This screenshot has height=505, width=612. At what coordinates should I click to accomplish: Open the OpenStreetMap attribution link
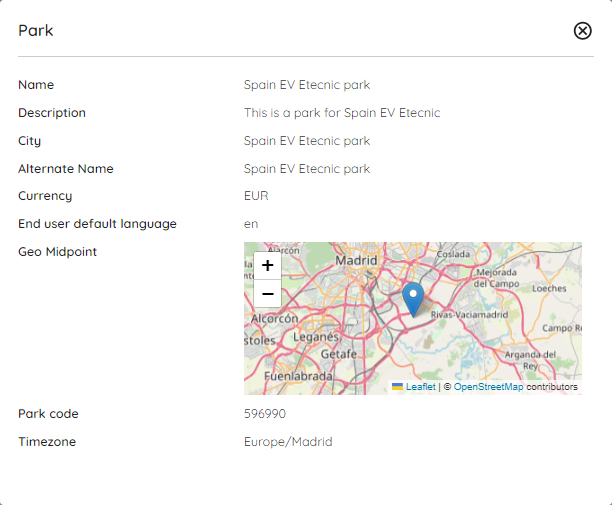point(488,387)
